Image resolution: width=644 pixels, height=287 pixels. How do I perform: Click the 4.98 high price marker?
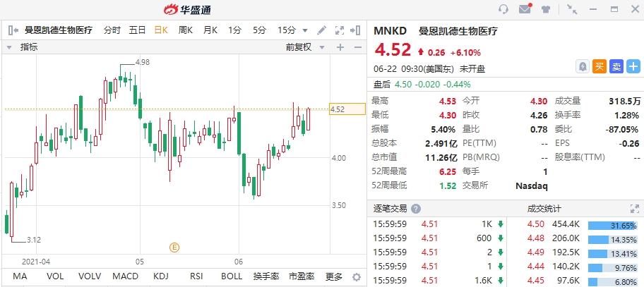(x=142, y=62)
